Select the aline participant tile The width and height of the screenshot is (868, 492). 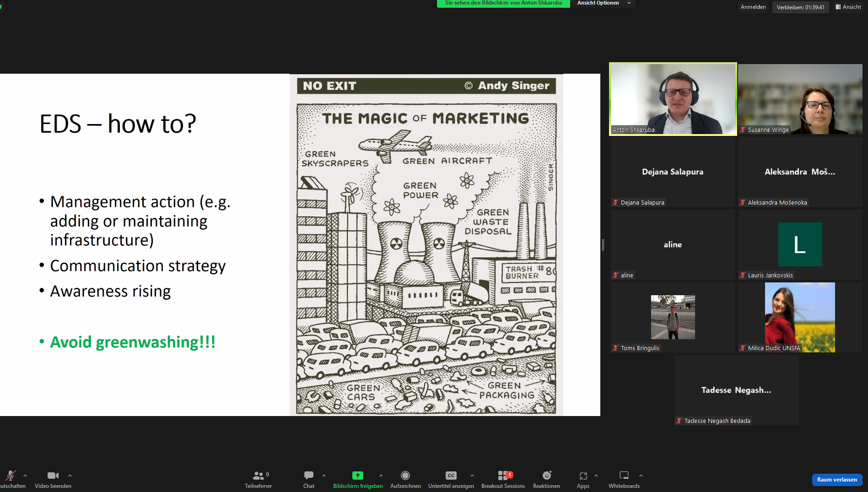coord(673,244)
